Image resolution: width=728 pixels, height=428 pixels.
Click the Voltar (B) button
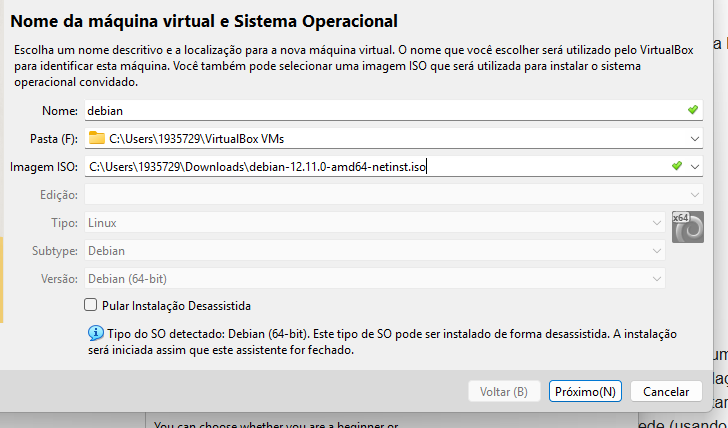504,391
